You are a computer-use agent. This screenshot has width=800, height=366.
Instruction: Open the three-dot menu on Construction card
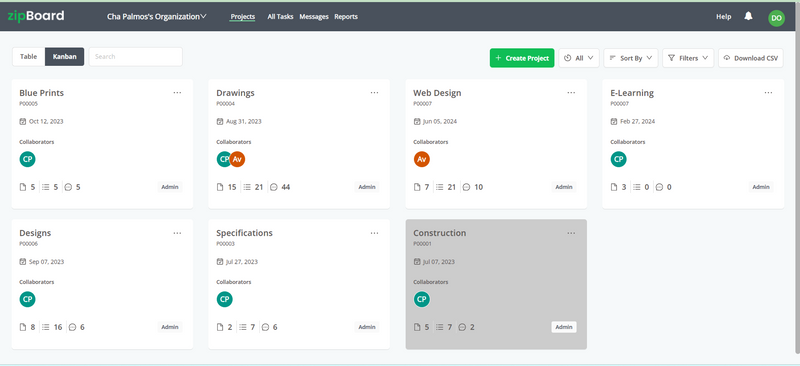click(x=571, y=233)
